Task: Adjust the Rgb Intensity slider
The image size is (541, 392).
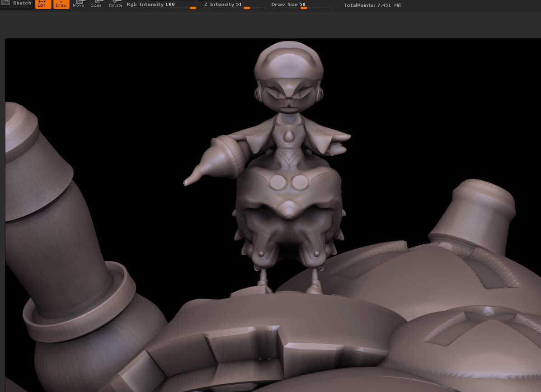Action: point(161,5)
